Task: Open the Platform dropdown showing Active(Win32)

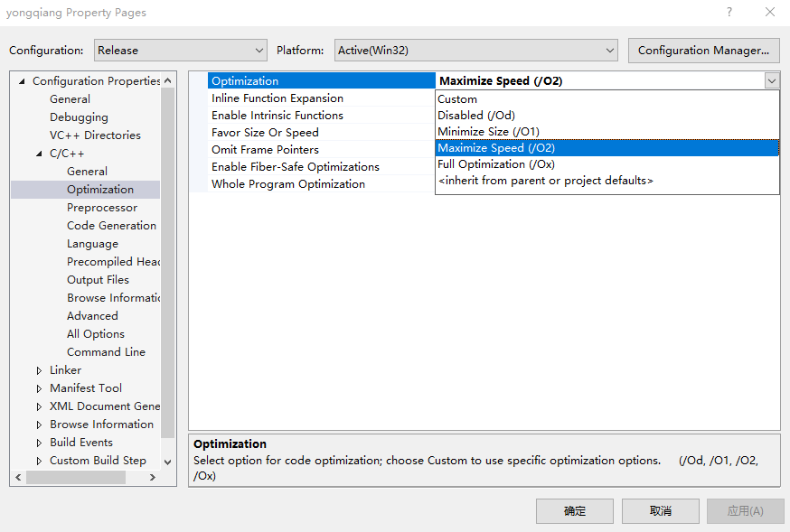Action: 476,51
